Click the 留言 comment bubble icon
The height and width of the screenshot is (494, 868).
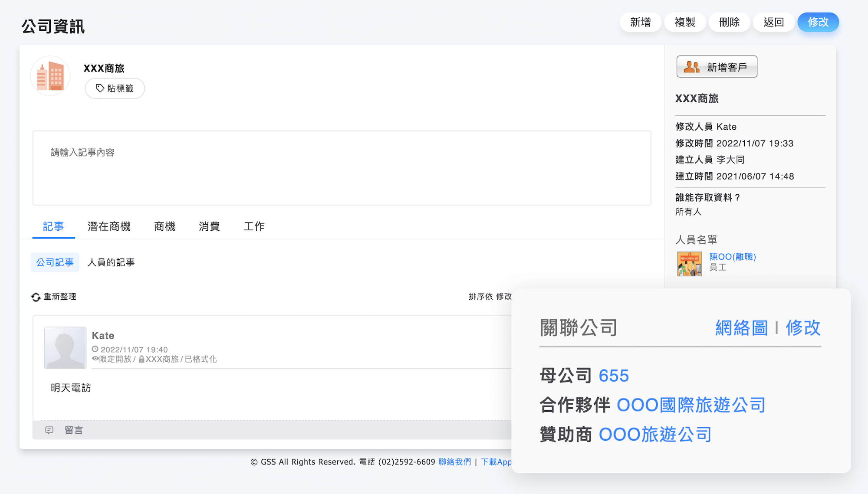49,430
